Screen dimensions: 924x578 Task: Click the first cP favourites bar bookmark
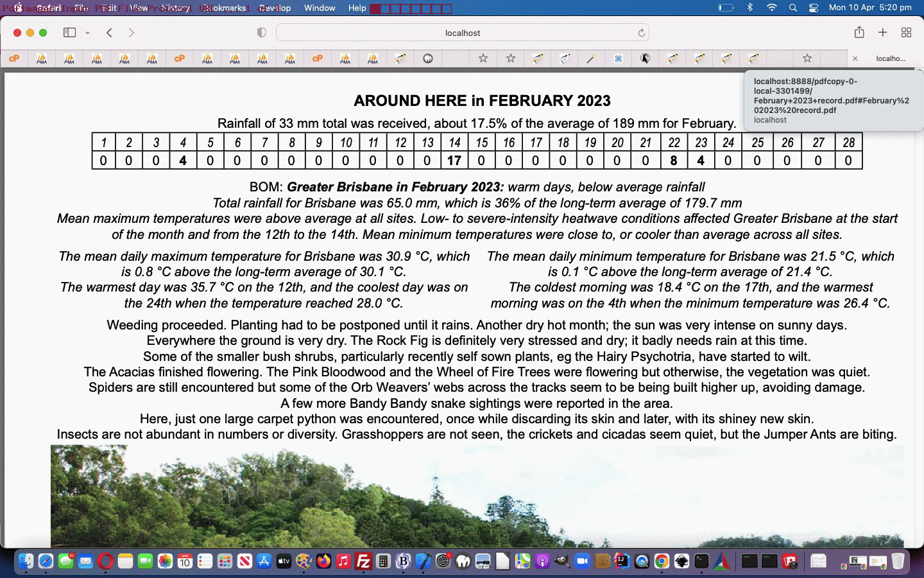pos(14,58)
